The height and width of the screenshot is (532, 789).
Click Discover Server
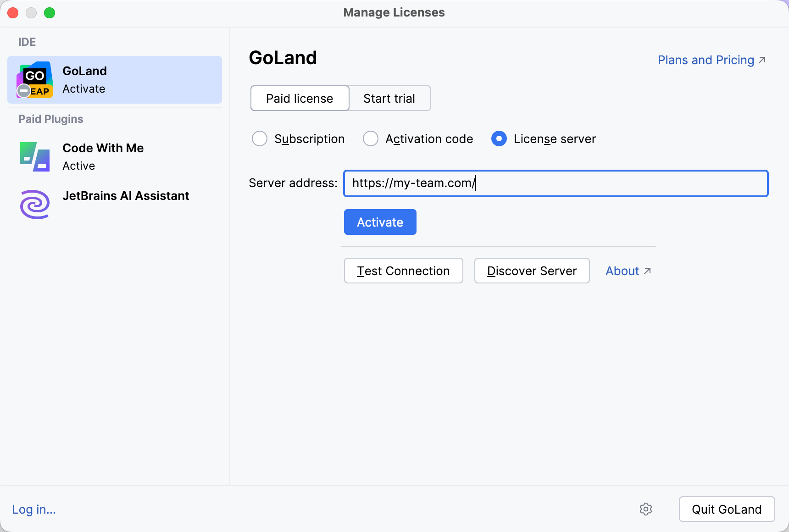pos(532,271)
